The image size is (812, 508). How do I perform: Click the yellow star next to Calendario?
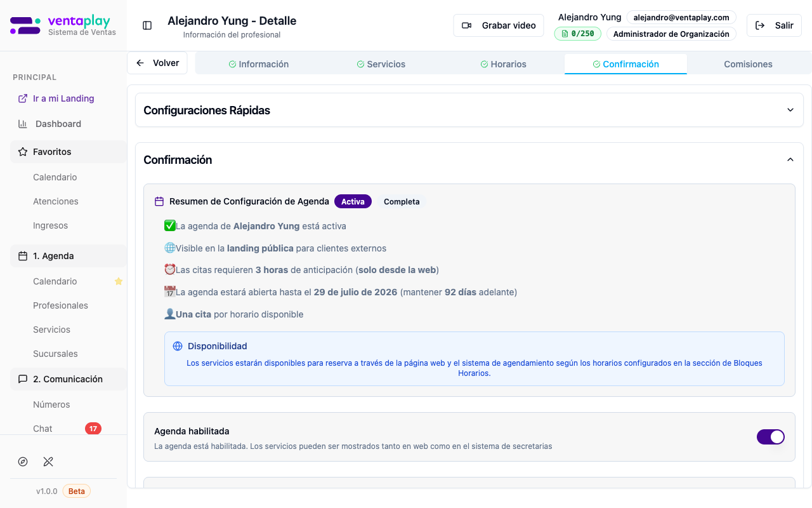click(118, 281)
